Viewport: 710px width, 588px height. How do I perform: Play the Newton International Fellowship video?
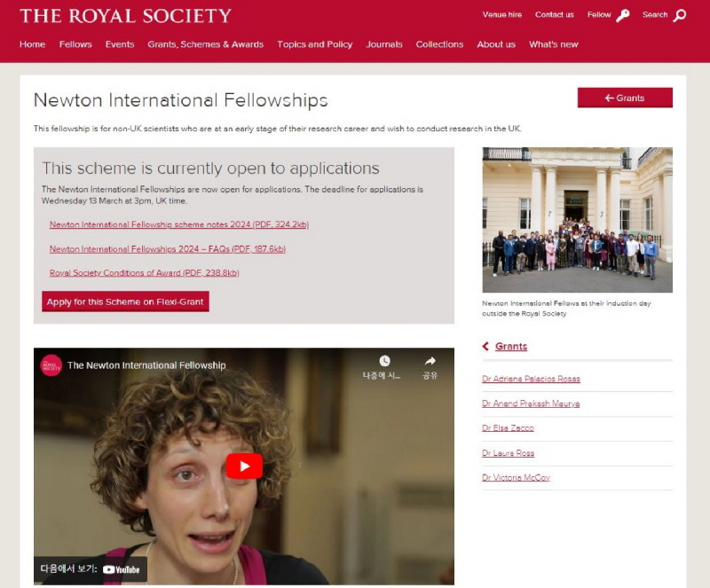coord(244,466)
